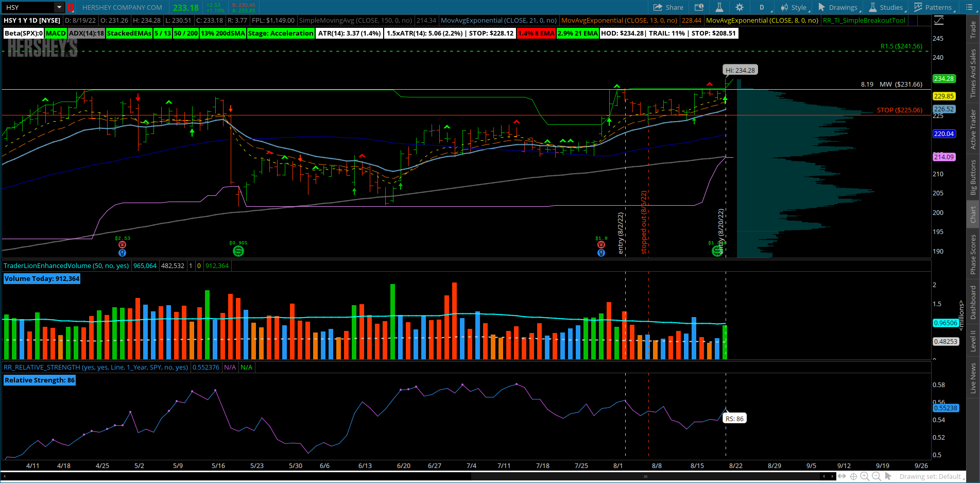Toggle the price axis scale curve icon

coord(939,20)
